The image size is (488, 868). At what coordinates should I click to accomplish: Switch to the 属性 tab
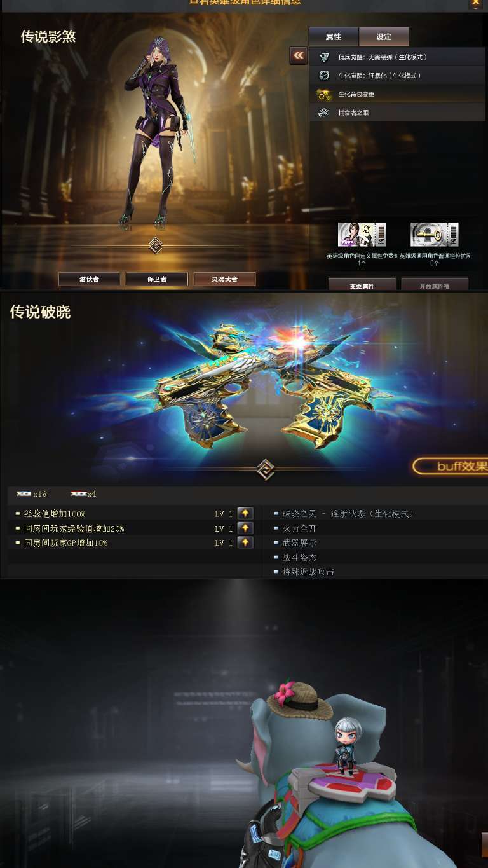click(x=334, y=36)
